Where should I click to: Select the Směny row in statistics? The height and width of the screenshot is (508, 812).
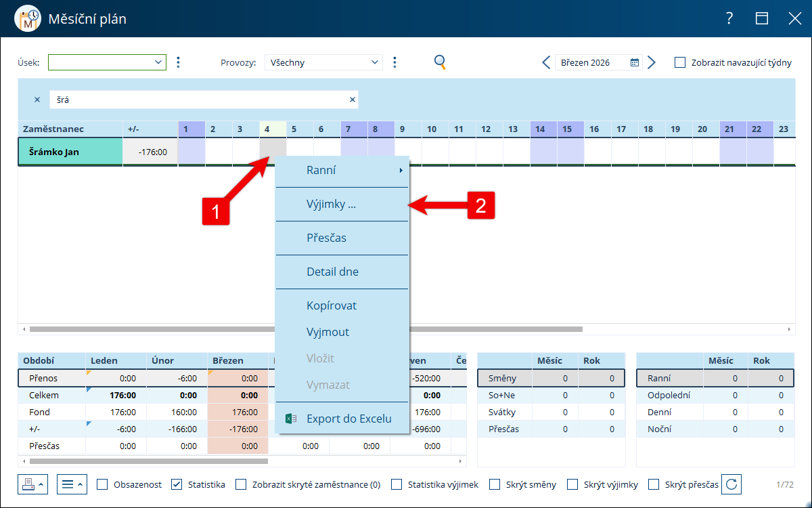pos(551,378)
